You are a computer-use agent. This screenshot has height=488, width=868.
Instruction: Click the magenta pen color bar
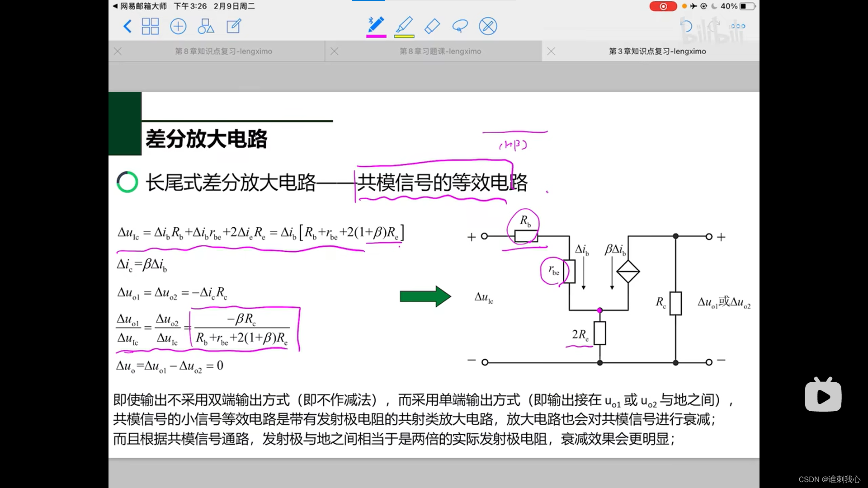click(376, 36)
